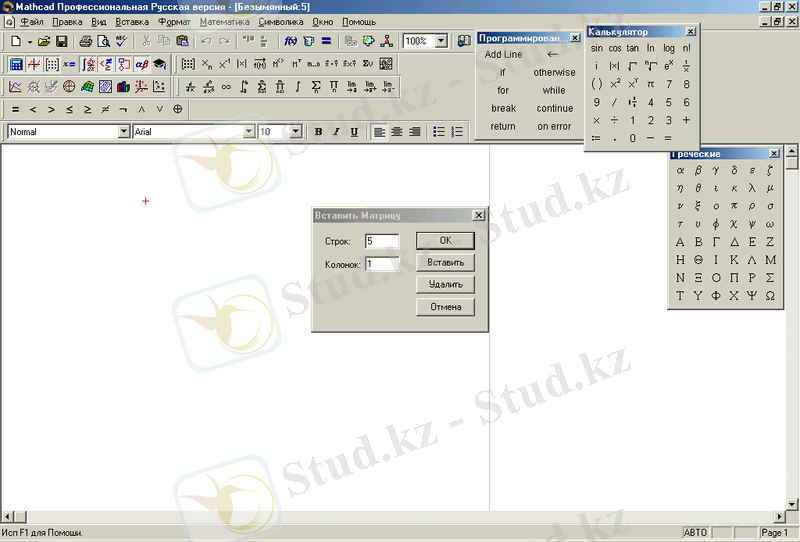Click the Строк rows input field
800x542 pixels.
[x=382, y=241]
